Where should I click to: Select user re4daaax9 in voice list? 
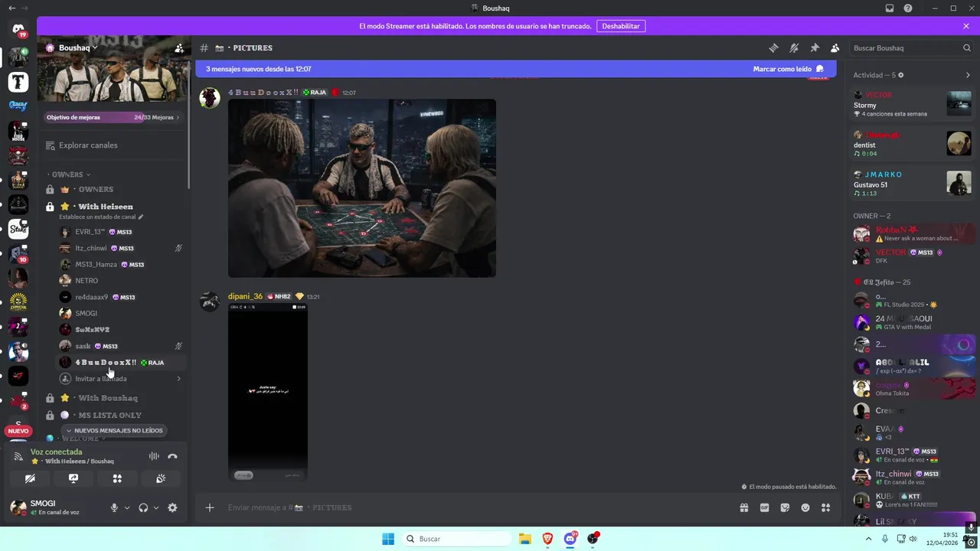121,297
